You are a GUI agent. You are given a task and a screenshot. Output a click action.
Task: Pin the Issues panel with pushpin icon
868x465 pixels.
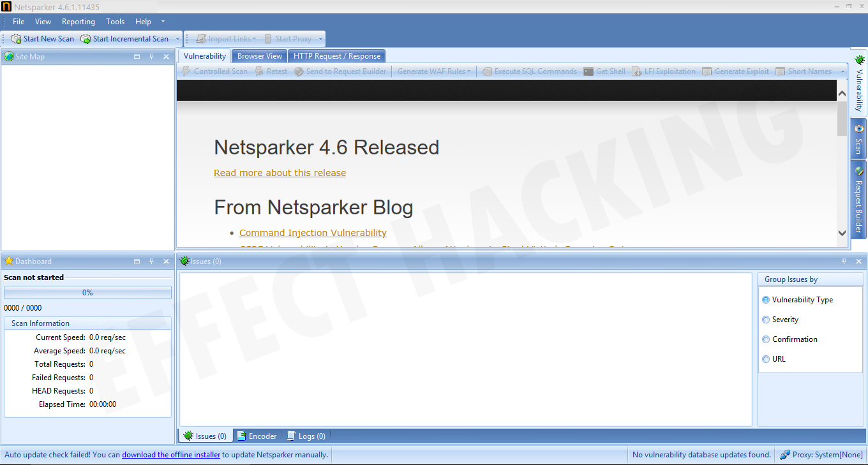pos(844,262)
